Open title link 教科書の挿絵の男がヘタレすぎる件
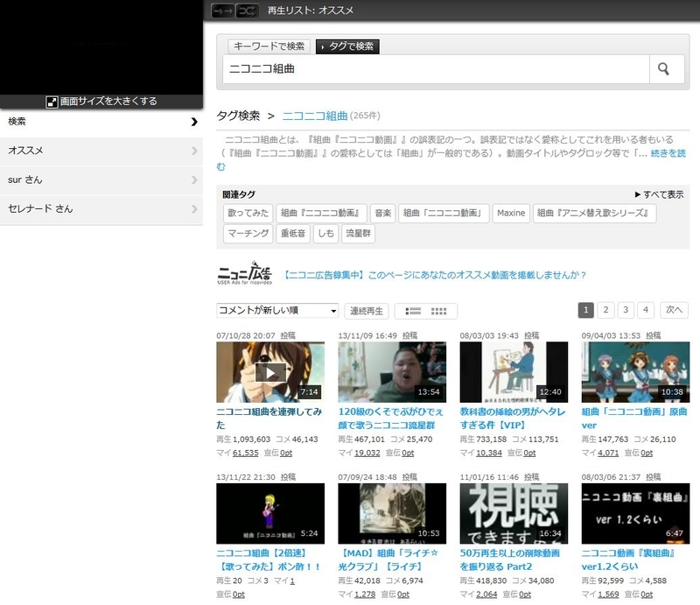This screenshot has width=700, height=605. (x=513, y=419)
